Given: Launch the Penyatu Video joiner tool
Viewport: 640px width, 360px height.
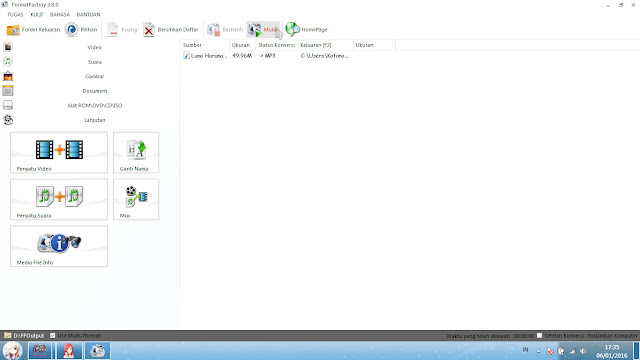Looking at the screenshot, I should (59, 153).
